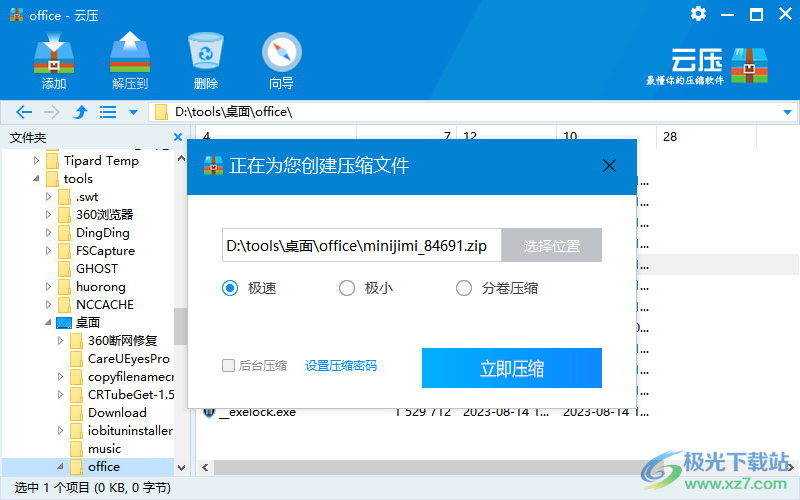Image resolution: width=800 pixels, height=500 pixels.
Task: Toggle the 后台压缩 checkbox
Action: tap(228, 365)
